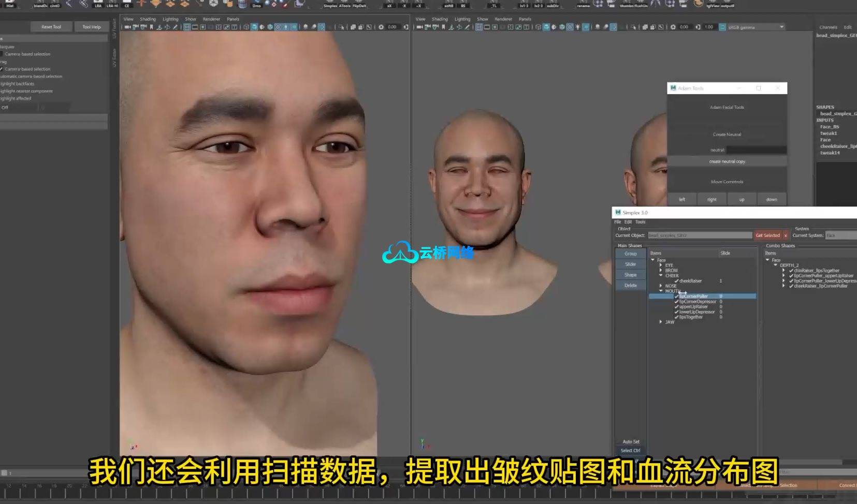The image size is (857, 504).
Task: Click the create neutral copy button
Action: (x=727, y=161)
